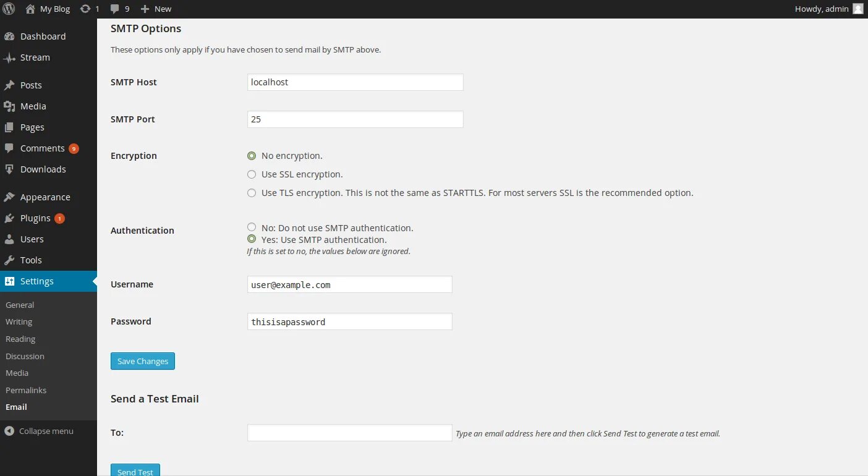Focus the test email To field

(x=349, y=433)
